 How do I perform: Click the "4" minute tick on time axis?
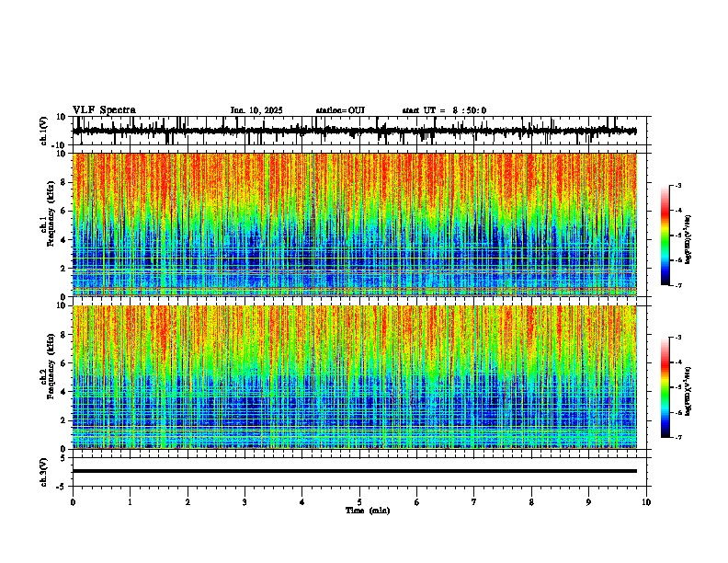point(302,502)
